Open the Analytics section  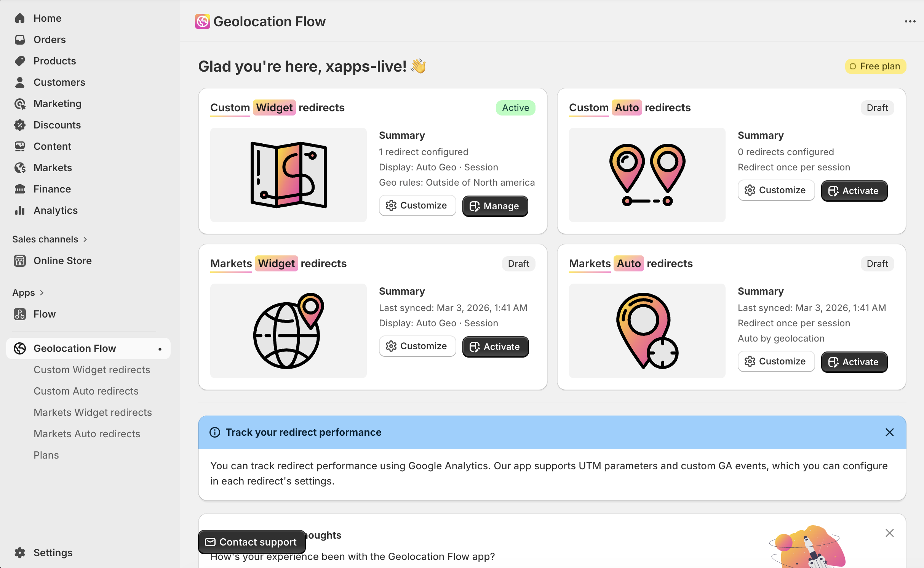pyautogui.click(x=56, y=210)
